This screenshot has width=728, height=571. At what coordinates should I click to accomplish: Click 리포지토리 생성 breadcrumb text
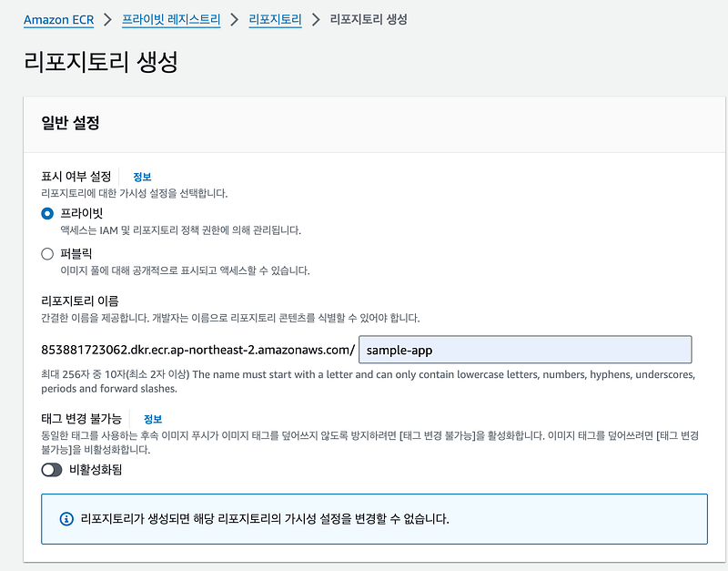coord(369,19)
